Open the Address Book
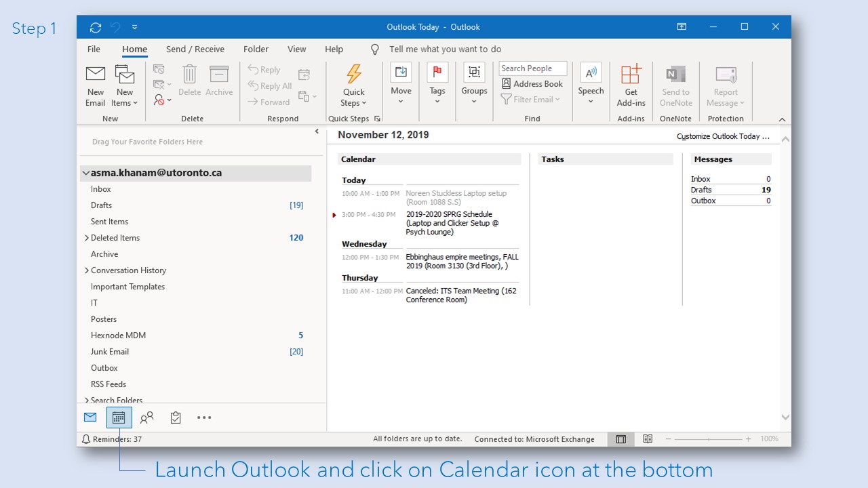The height and width of the screenshot is (488, 868). pyautogui.click(x=532, y=84)
